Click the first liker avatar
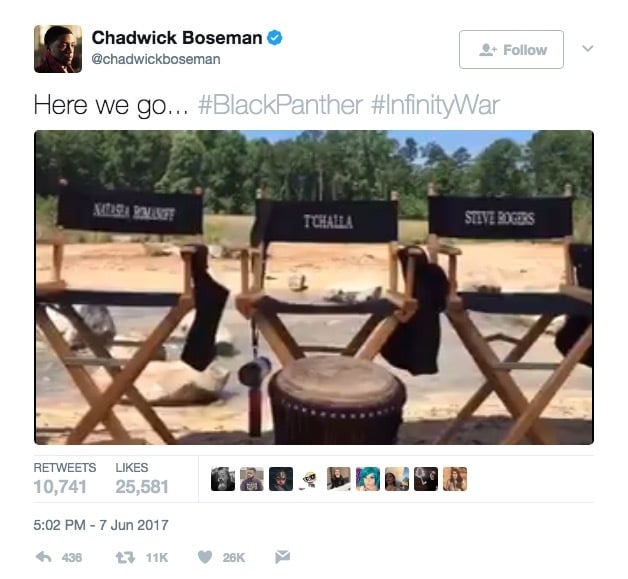Image resolution: width=628 pixels, height=579 pixels. tap(223, 479)
